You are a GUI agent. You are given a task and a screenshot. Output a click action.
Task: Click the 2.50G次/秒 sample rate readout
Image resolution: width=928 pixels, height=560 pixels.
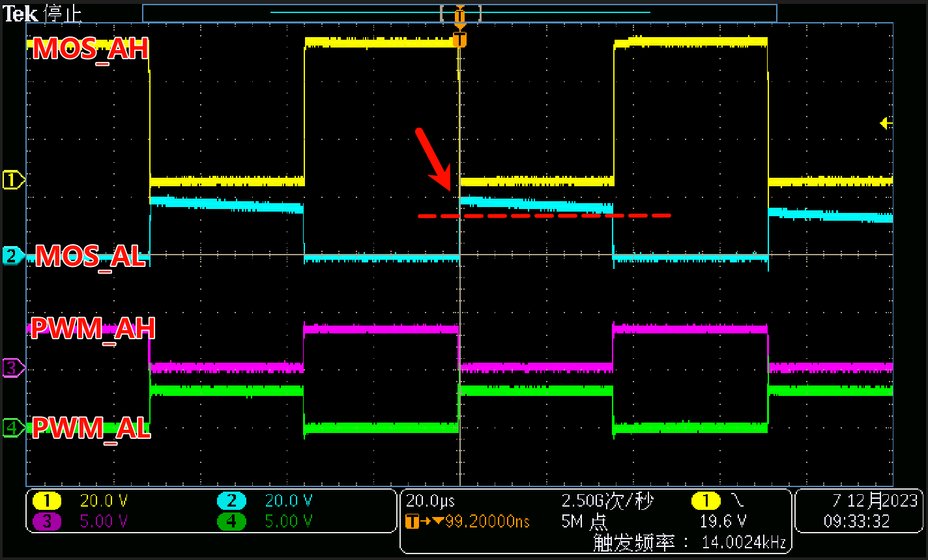(x=607, y=501)
